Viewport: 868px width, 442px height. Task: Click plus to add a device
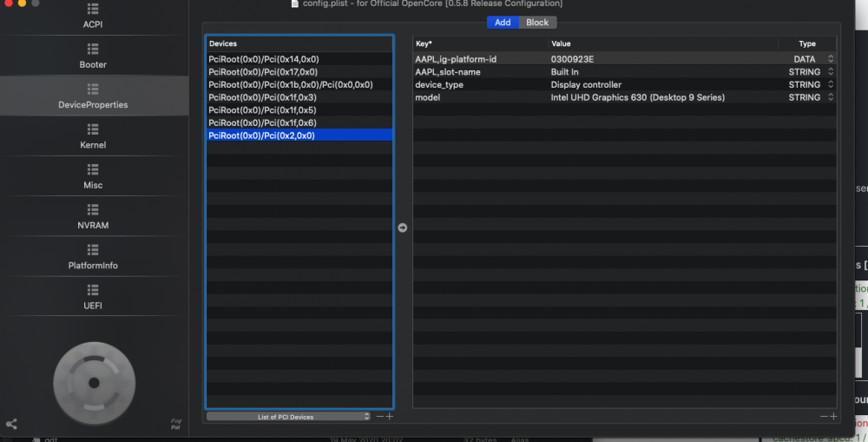pos(390,416)
